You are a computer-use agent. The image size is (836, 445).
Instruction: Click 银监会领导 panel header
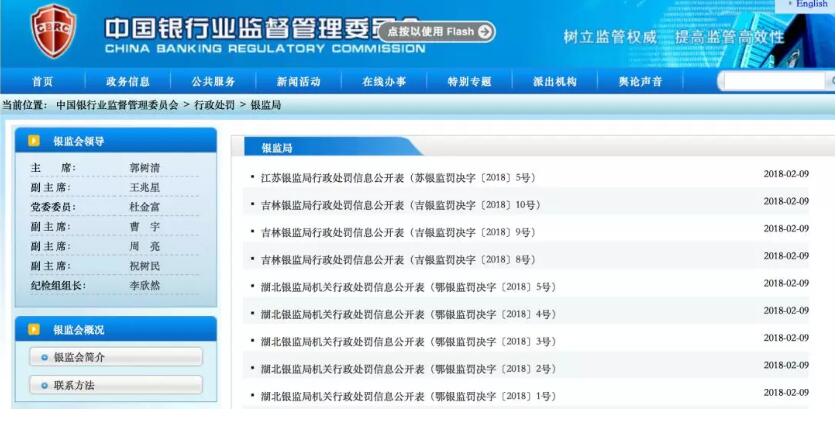116,141
